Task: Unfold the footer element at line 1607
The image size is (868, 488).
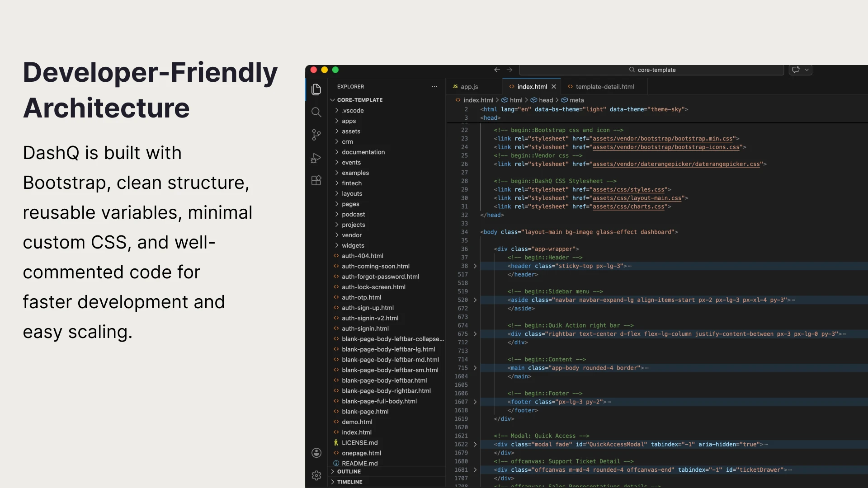Action: (475, 402)
